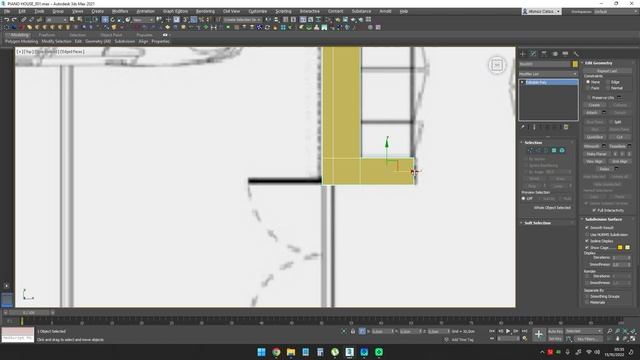Image resolution: width=640 pixels, height=360 pixels.
Task: Open the Hierarchy command panel tab
Action: [544, 53]
